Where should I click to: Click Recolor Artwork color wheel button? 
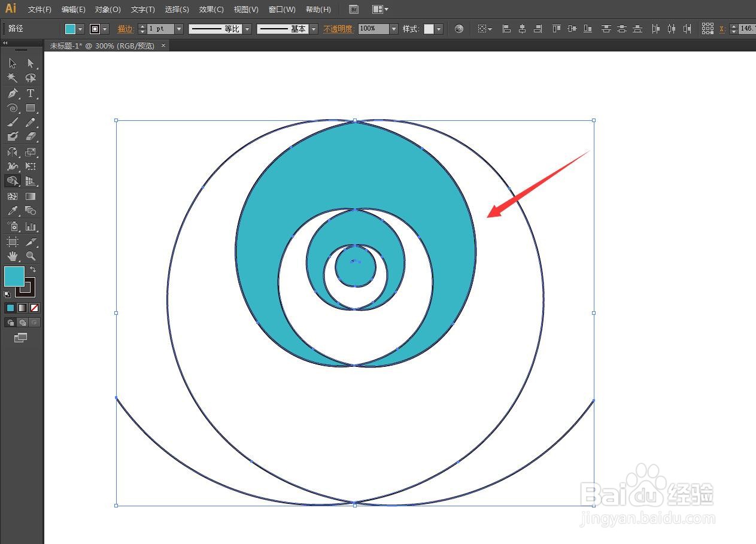point(459,29)
